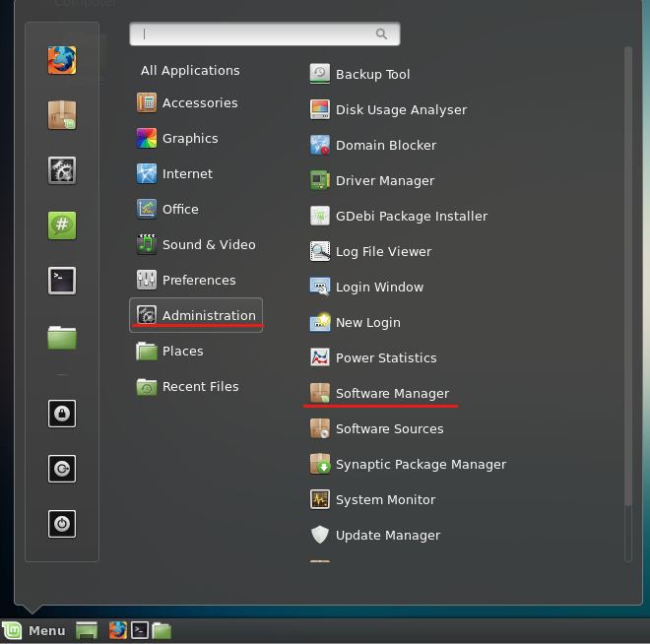Click the GDebi Package Installer label
The image size is (650, 644).
(x=412, y=217)
